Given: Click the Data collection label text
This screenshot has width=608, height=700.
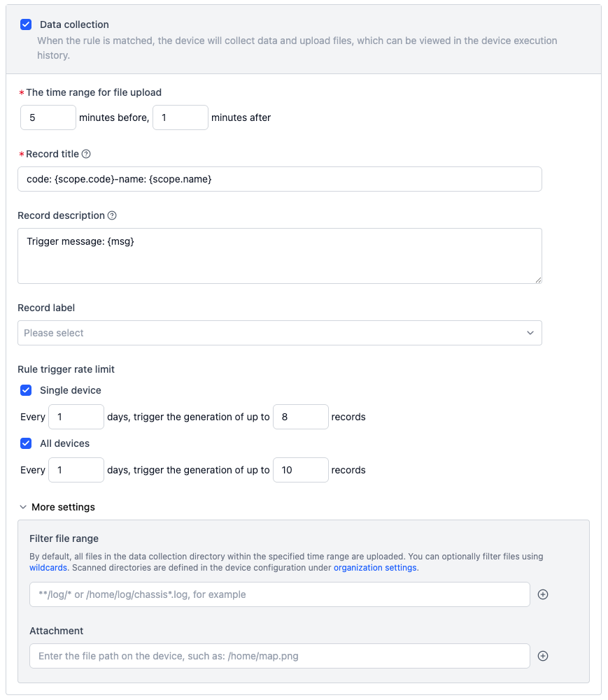Looking at the screenshot, I should (x=74, y=24).
